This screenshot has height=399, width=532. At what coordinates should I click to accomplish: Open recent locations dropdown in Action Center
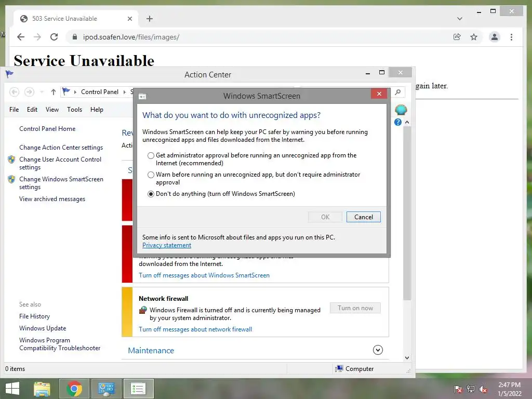(x=42, y=92)
